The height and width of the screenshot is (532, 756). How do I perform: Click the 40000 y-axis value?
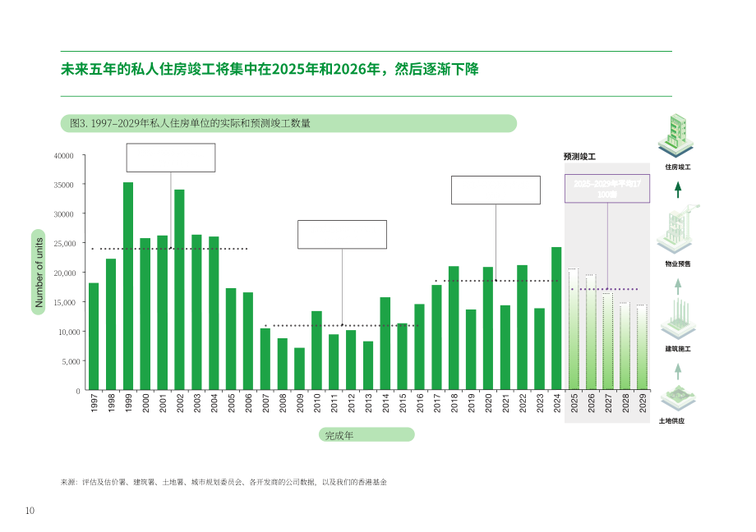pyautogui.click(x=63, y=156)
